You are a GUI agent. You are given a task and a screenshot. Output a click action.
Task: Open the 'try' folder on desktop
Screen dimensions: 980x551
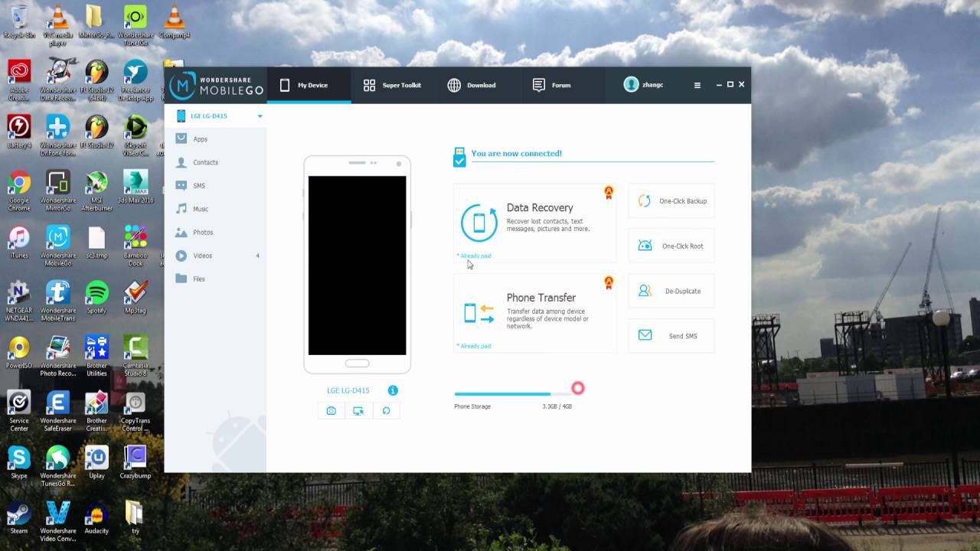pyautogui.click(x=136, y=517)
